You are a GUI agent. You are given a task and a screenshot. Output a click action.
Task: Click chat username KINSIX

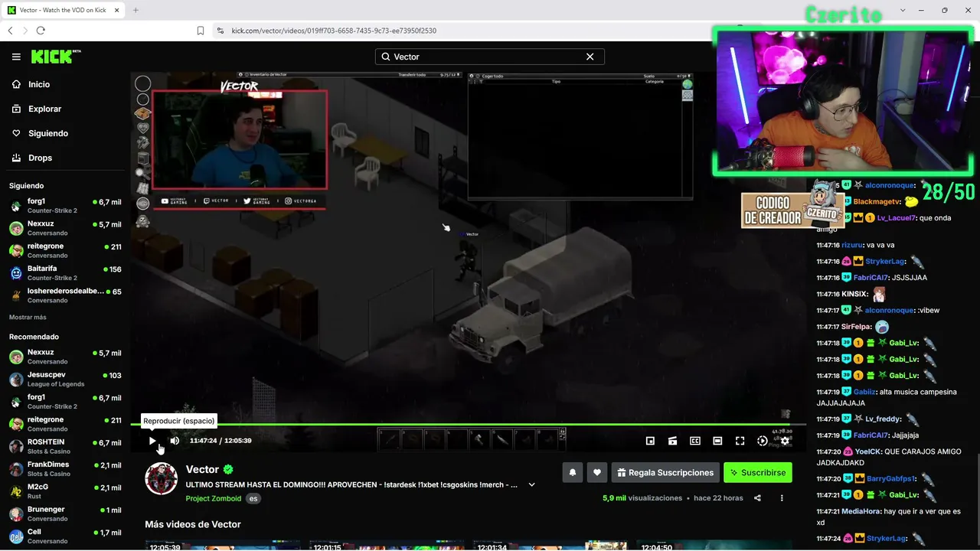(x=854, y=294)
